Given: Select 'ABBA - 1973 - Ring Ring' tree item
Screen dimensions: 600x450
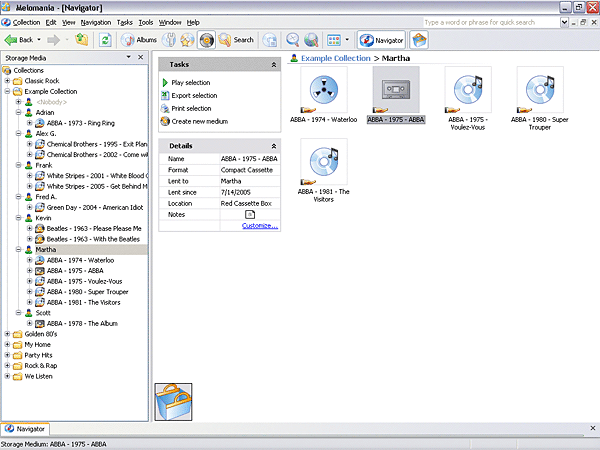Looking at the screenshot, I should click(80, 123).
